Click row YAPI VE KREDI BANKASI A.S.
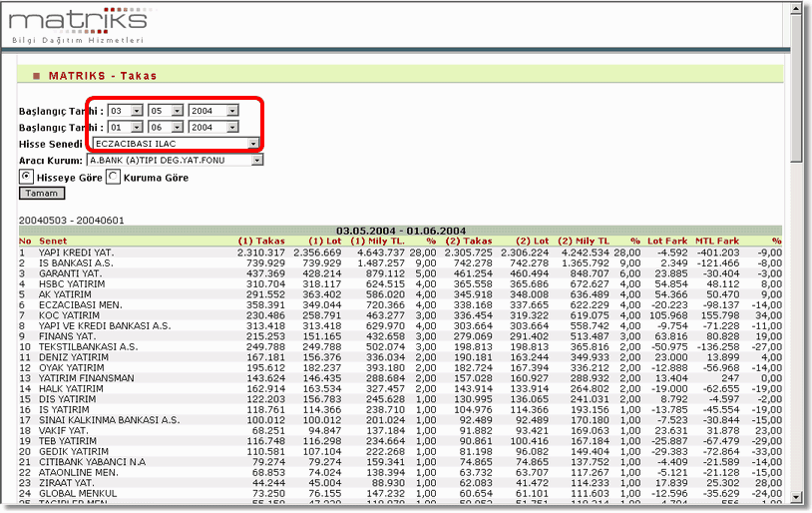 400,326
